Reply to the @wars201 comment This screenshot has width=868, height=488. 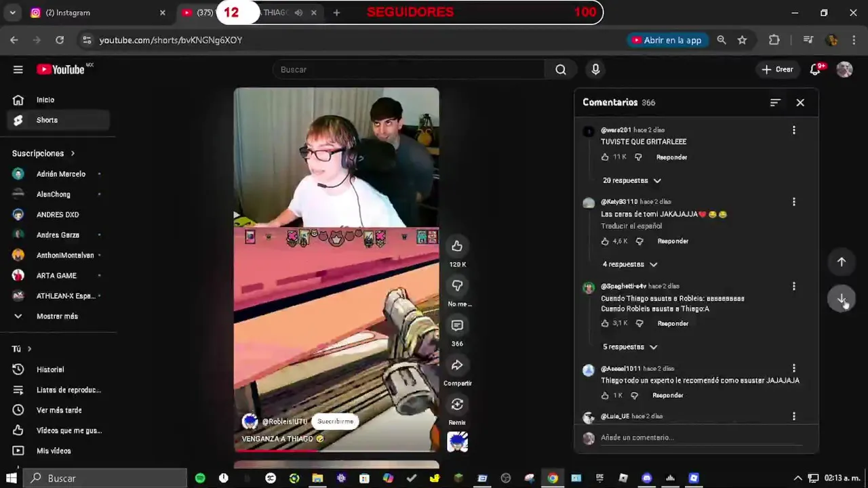(x=671, y=157)
